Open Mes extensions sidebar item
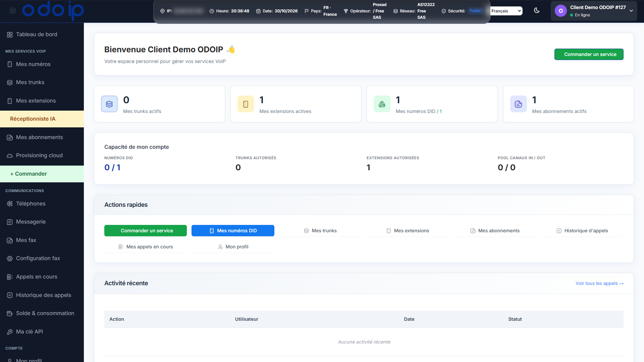The height and width of the screenshot is (362, 644). [x=42, y=101]
